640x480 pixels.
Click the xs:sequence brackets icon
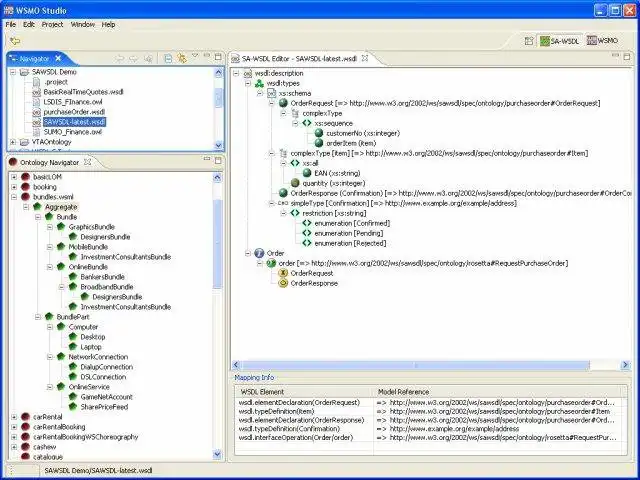pyautogui.click(x=307, y=123)
